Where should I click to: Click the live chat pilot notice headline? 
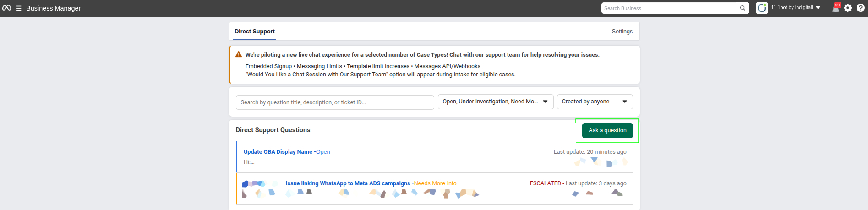pyautogui.click(x=422, y=55)
